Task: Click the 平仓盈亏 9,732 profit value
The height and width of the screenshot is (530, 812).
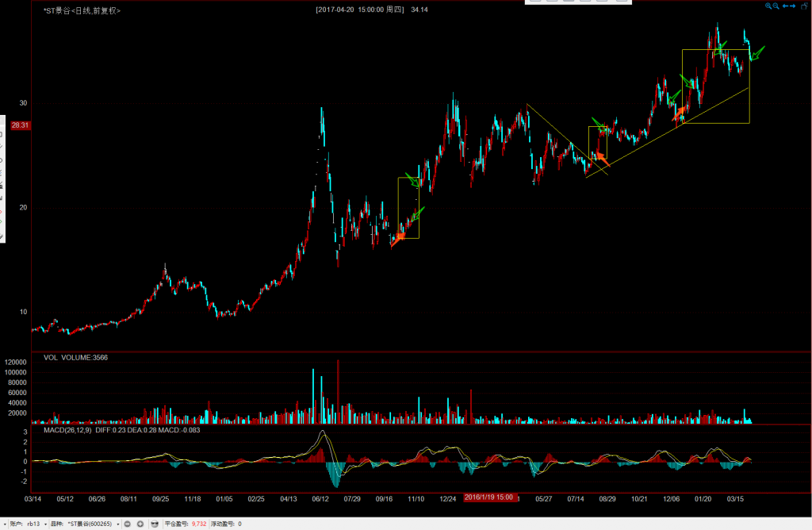Action: click(198, 524)
